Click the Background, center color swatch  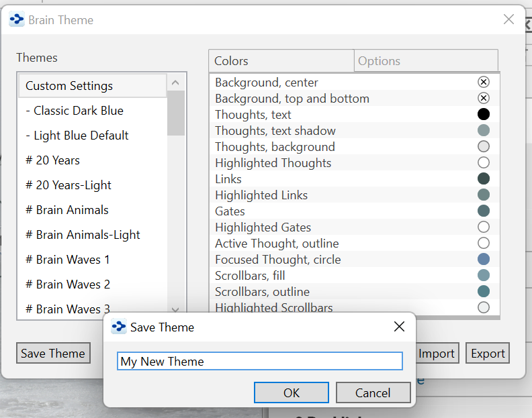483,82
